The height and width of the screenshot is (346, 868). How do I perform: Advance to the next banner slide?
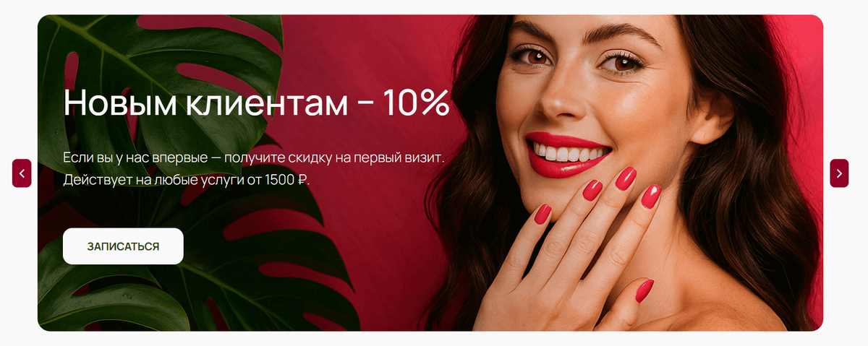click(x=839, y=173)
